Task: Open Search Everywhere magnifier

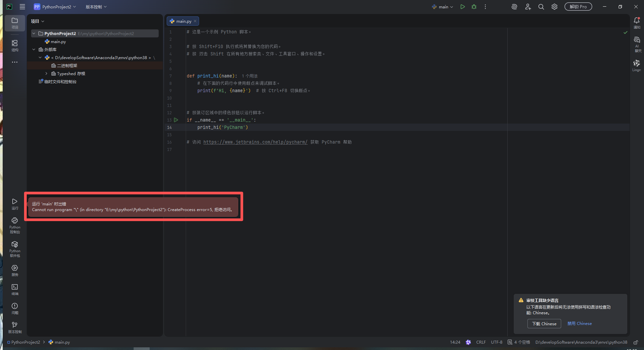Action: tap(541, 7)
